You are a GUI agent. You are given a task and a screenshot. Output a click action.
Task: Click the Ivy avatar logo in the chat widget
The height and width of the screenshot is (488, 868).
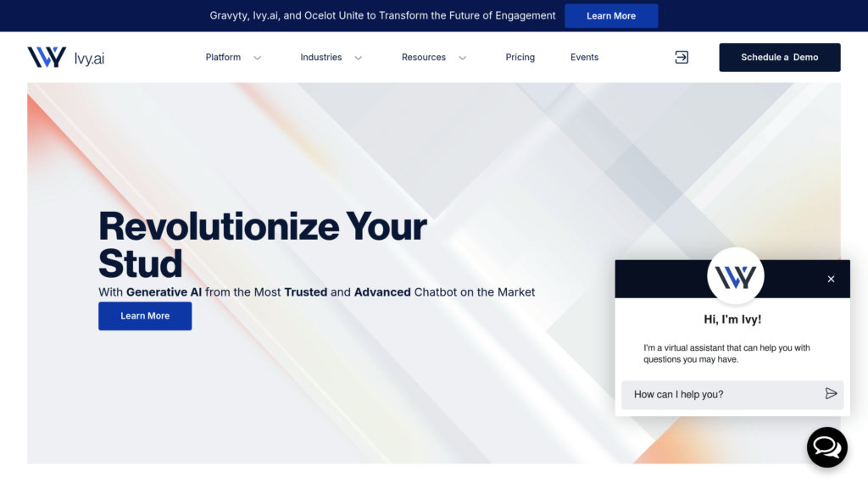point(735,277)
